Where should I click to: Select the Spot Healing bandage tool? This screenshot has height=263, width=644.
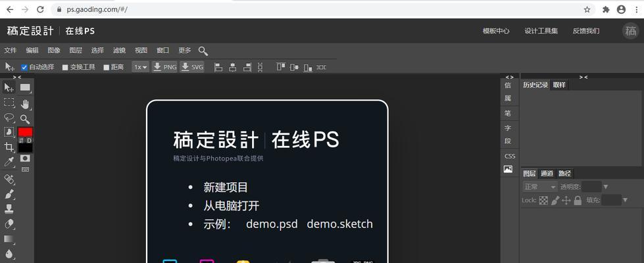(x=9, y=179)
